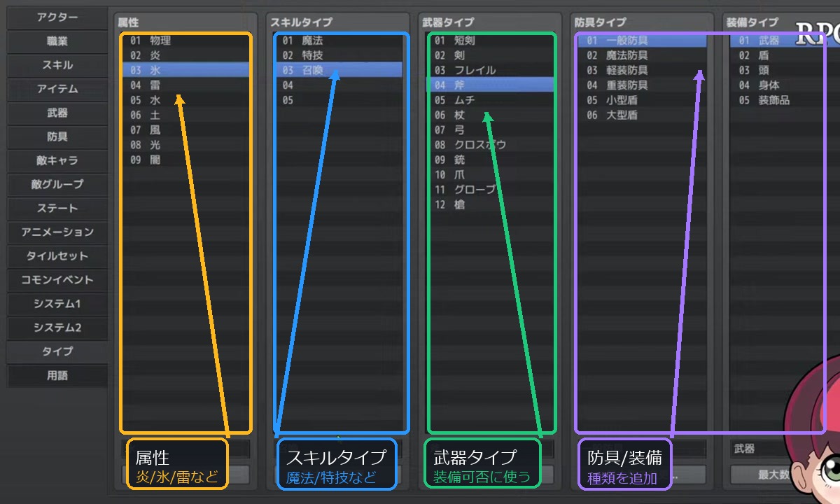Pick equipment type 04 身体
Viewport: 840px width, 504px height.
(785, 85)
